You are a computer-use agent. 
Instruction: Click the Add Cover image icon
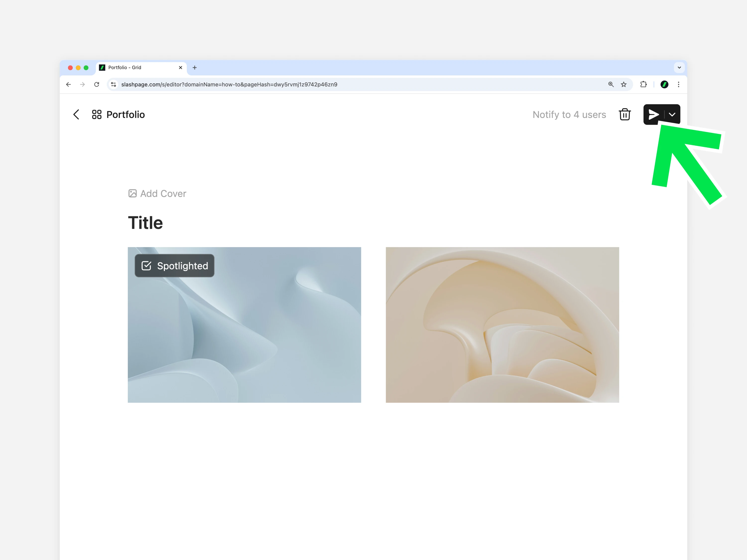[132, 193]
